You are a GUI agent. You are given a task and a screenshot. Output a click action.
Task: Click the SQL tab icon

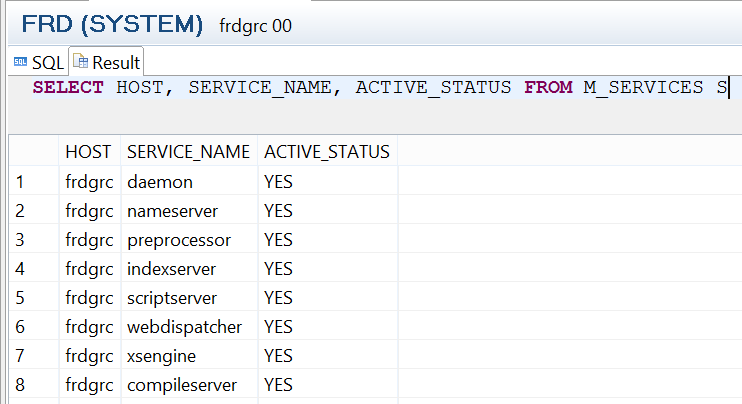20,62
